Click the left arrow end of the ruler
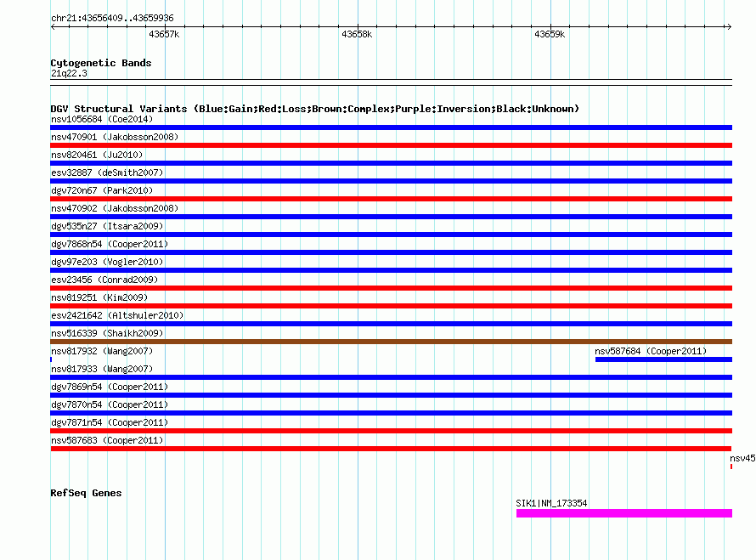This screenshot has width=756, height=560. pos(53,26)
